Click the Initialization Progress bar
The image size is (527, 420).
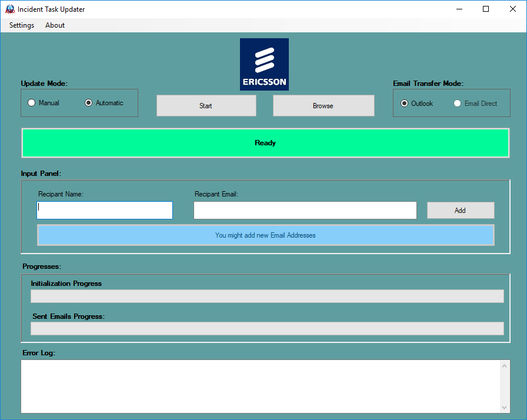coord(267,296)
